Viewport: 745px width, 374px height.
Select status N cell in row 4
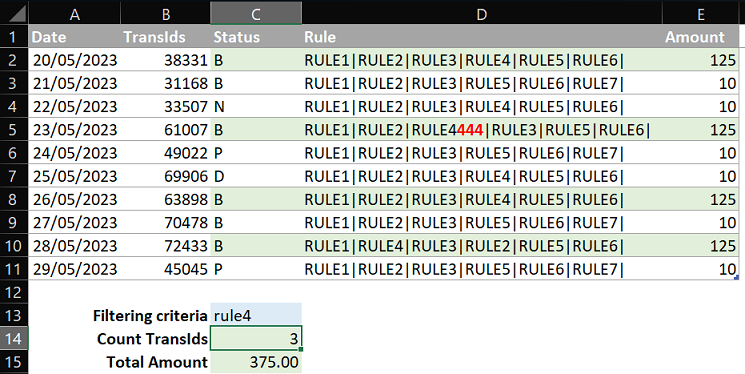pyautogui.click(x=256, y=106)
